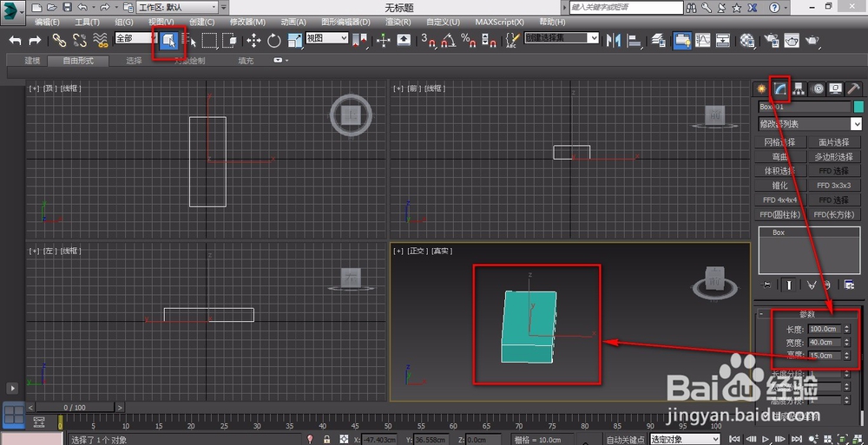Click the time slider showing 0 / 100
This screenshot has height=445, width=868.
pyautogui.click(x=76, y=408)
